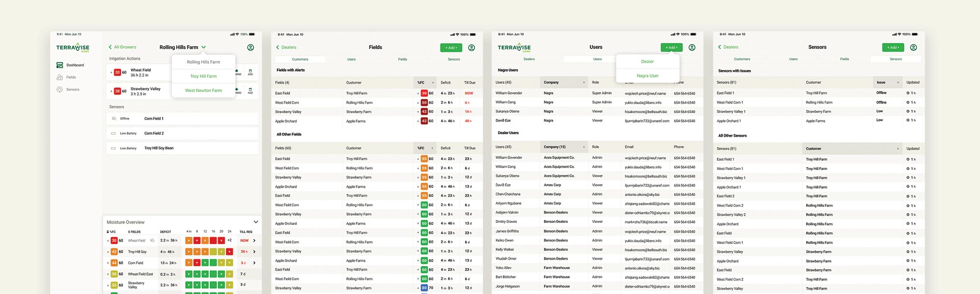Screen dimensions: 980x294
Task: Open the Issue filter in Sensors with Issues
Action: point(888,82)
